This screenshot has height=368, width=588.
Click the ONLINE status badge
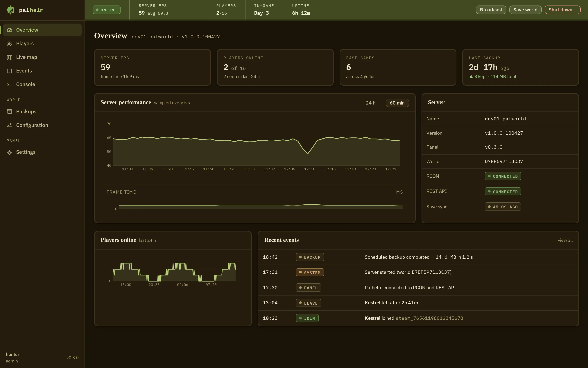coord(106,10)
